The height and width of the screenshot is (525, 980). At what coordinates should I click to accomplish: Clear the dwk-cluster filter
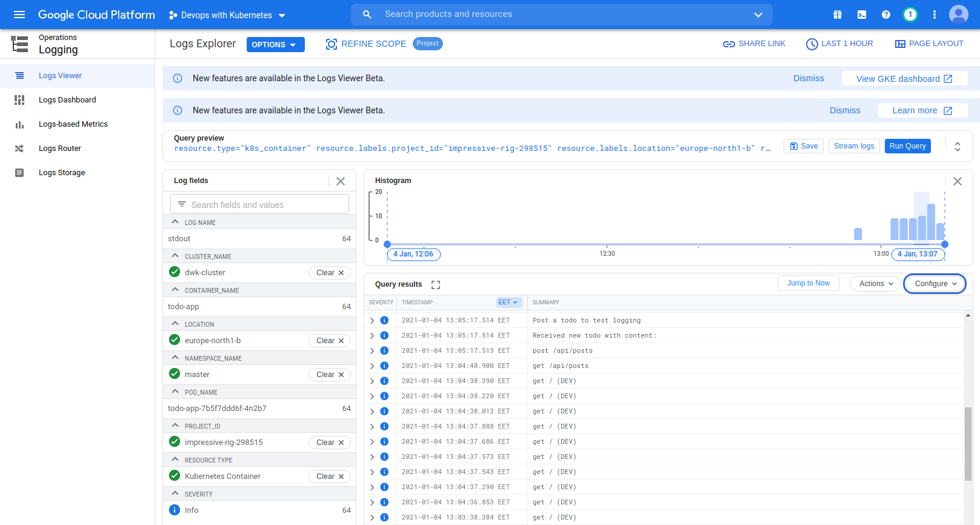coord(330,273)
